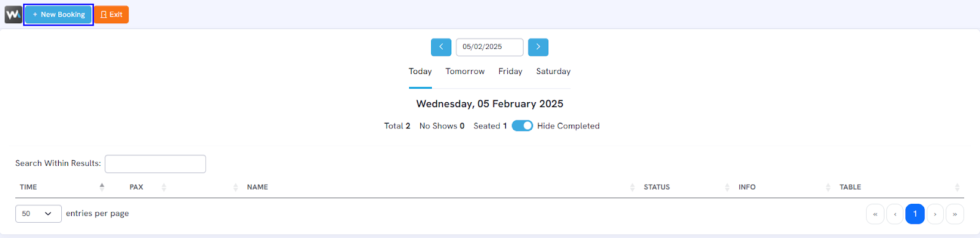Focus the Search Within Results field

[155, 164]
